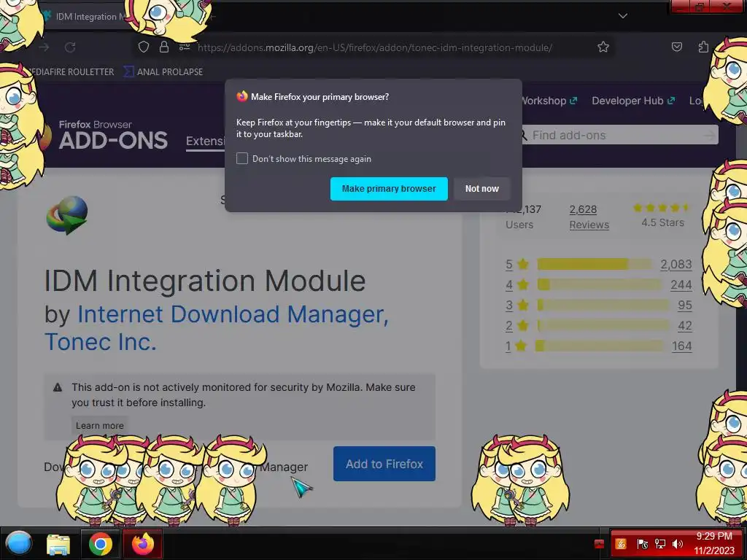
Task: Click the four-star rating bar
Action: [x=600, y=285]
